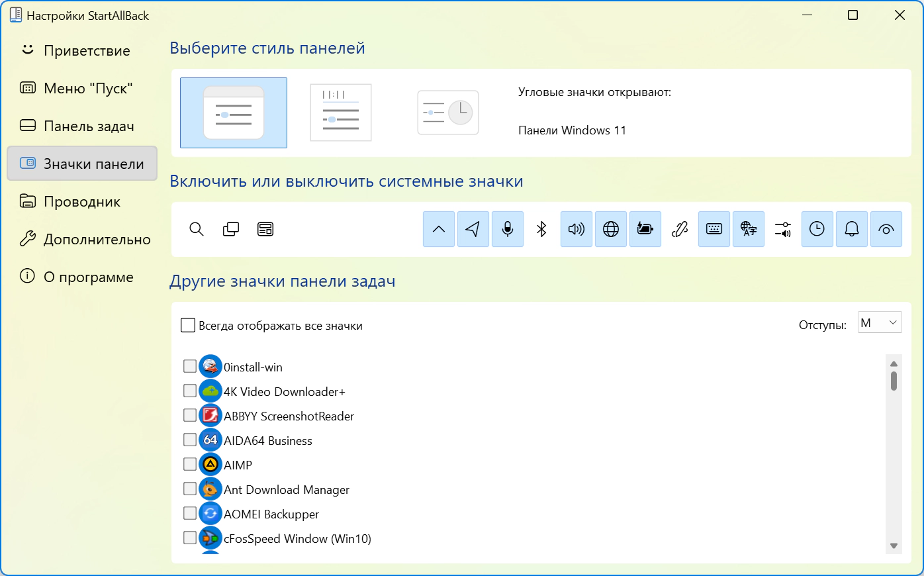
Task: Open the Отступы dropdown
Action: click(x=879, y=323)
